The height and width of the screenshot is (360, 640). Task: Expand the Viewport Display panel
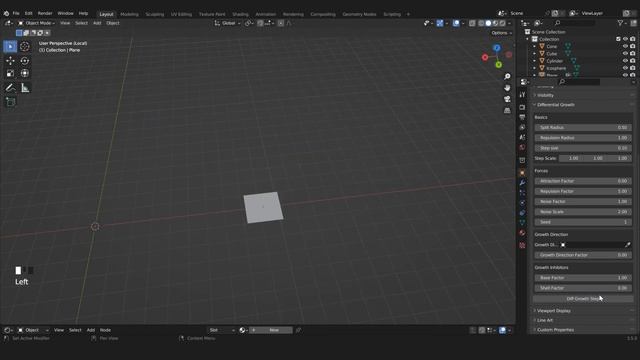pos(553,311)
